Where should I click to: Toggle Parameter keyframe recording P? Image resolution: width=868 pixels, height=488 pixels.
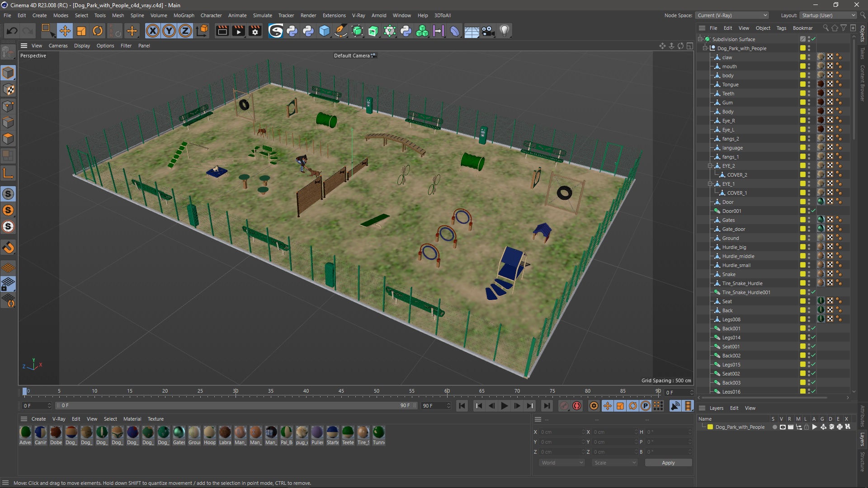click(x=646, y=406)
